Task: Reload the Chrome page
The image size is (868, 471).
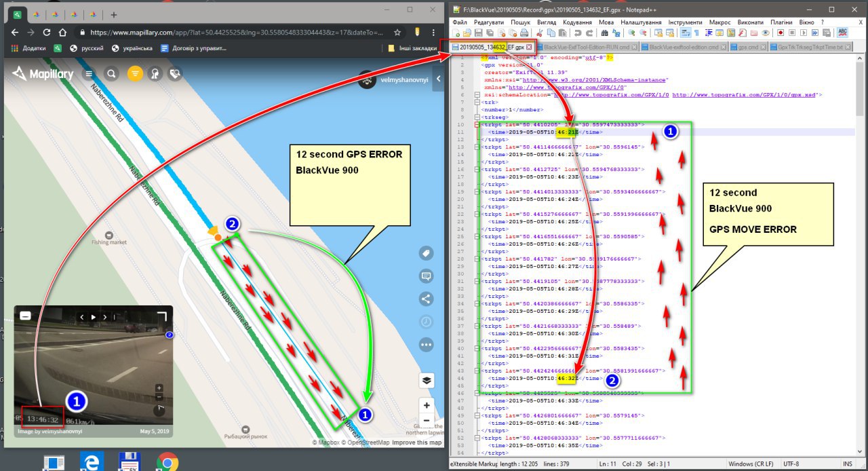Action: [47, 32]
